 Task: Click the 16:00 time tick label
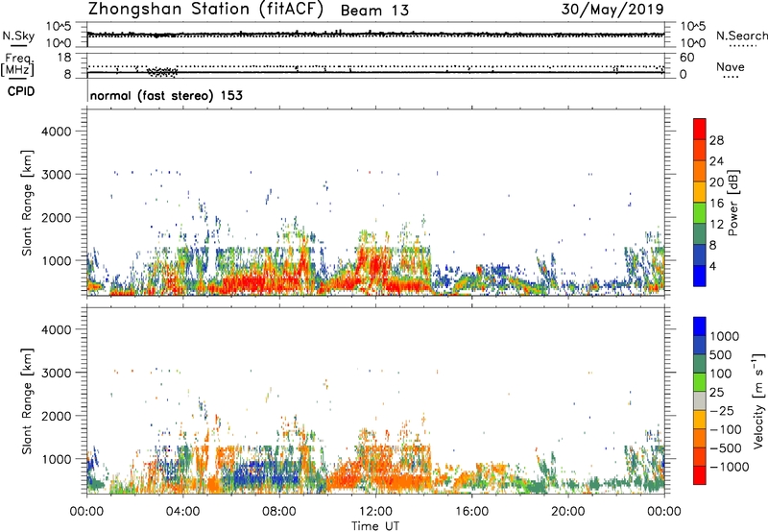[471, 512]
